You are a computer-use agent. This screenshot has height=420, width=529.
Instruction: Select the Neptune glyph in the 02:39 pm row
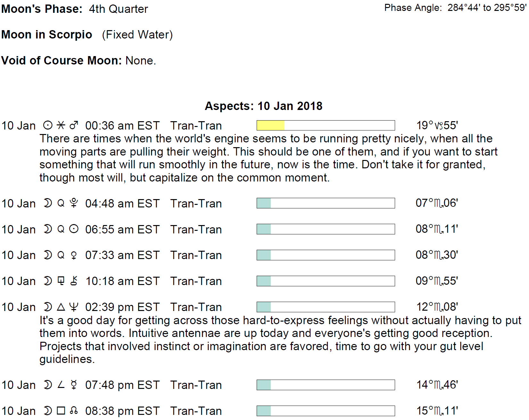tap(74, 307)
